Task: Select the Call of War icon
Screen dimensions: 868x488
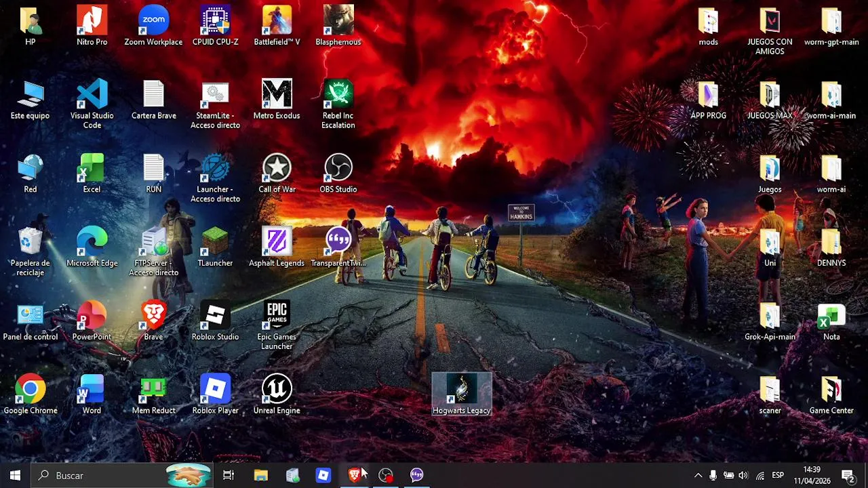Action: tap(277, 174)
